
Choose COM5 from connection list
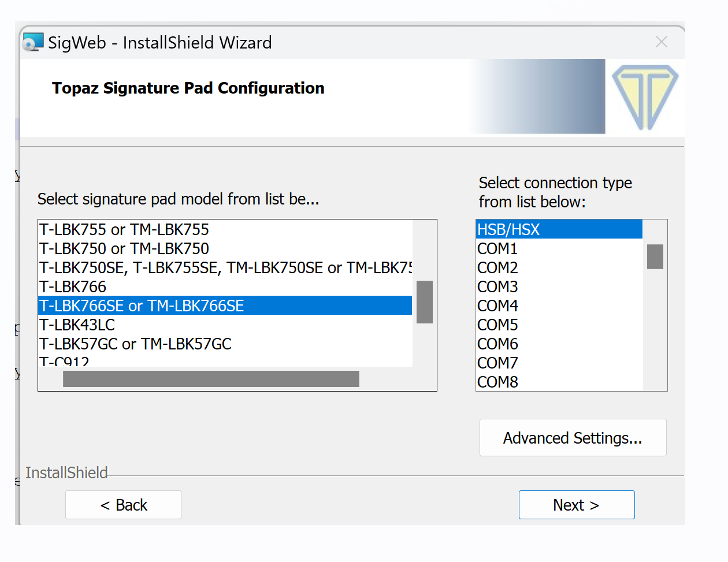pyautogui.click(x=497, y=325)
